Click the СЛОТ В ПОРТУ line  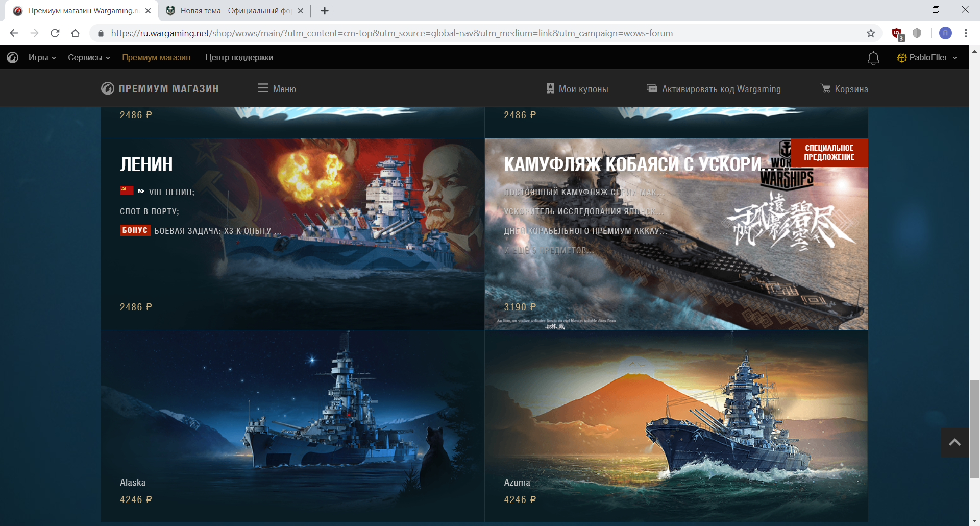(x=150, y=211)
